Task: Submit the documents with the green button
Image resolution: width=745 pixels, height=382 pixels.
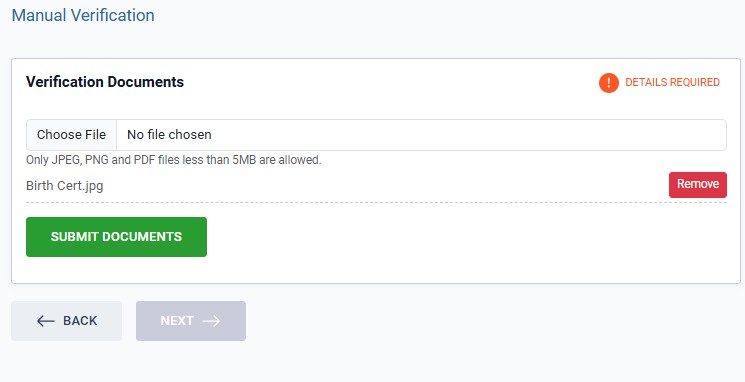Action: (116, 237)
